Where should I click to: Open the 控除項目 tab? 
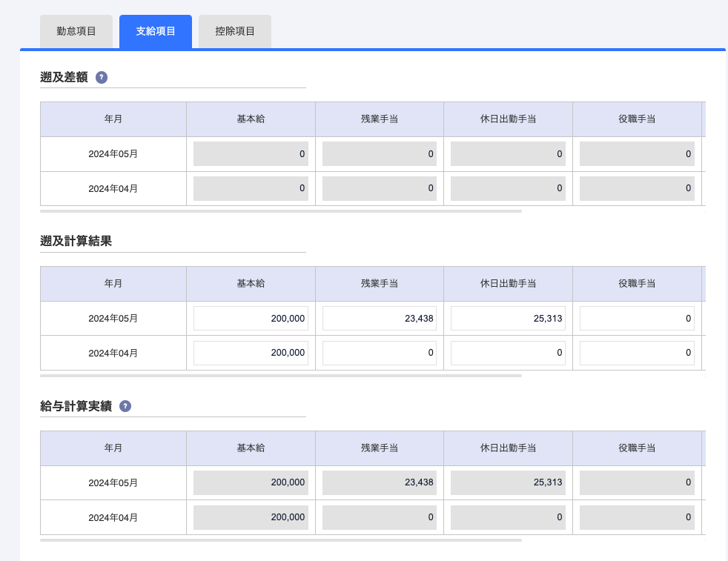[235, 31]
